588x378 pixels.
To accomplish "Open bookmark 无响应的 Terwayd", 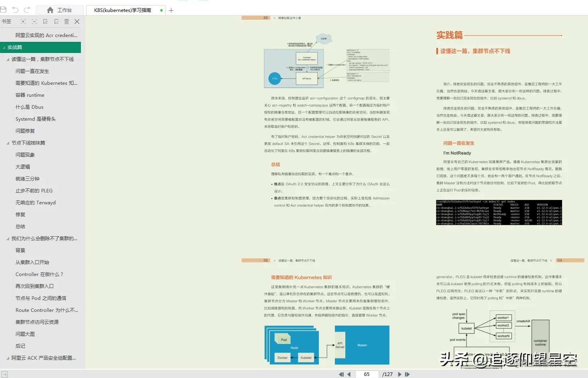I will [x=35, y=203].
